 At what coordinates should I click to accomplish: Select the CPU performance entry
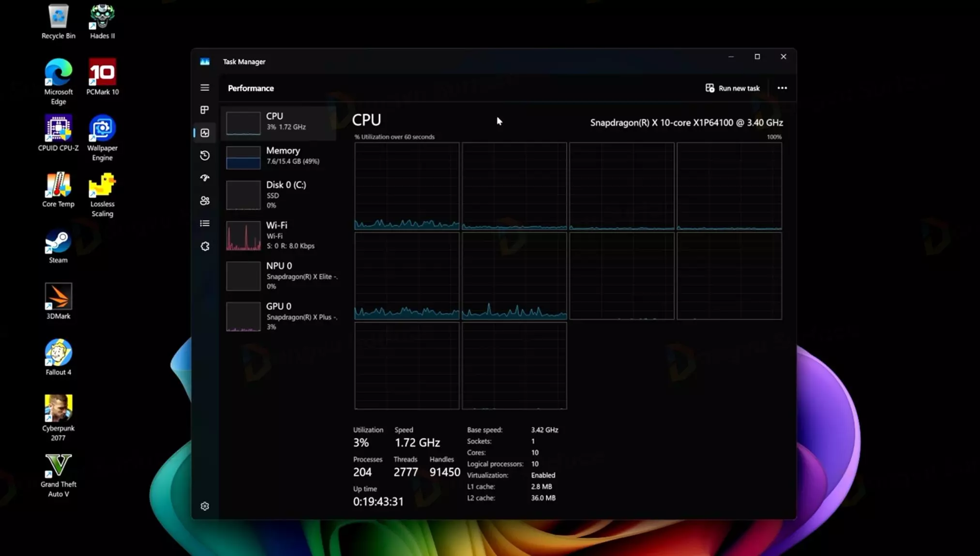pyautogui.click(x=279, y=123)
